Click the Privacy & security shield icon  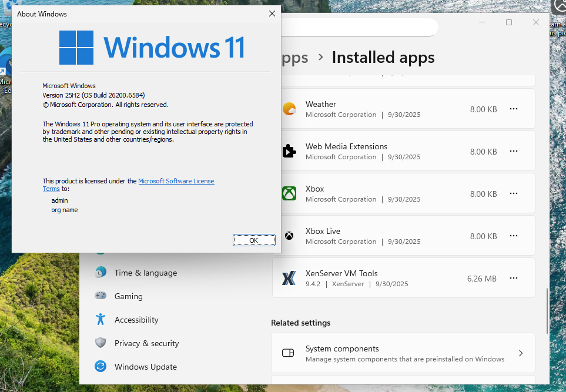click(x=101, y=343)
